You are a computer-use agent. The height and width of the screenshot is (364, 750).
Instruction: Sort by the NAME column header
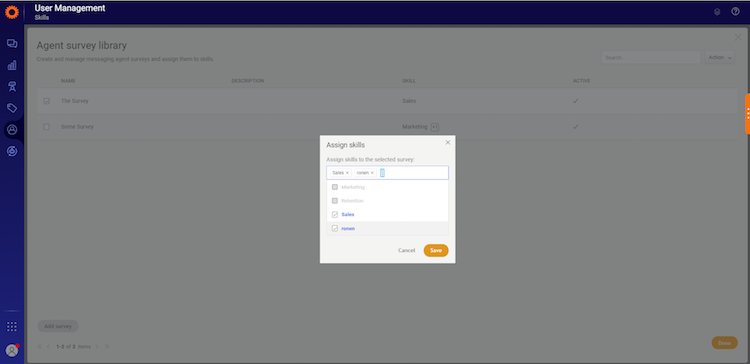68,81
